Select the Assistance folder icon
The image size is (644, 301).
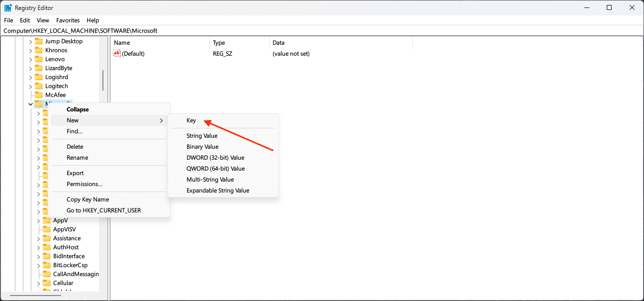[x=47, y=238]
